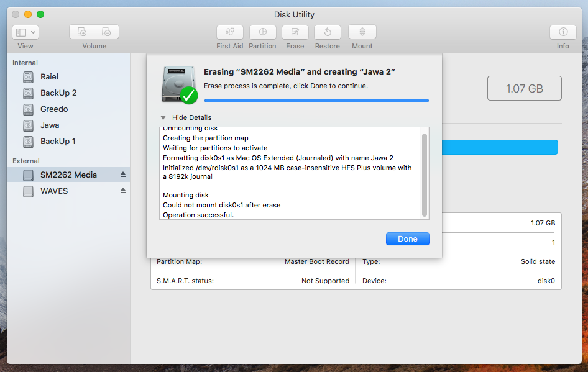The image size is (588, 372).
Task: Click "Master Boot Record" value
Action: coord(317,261)
